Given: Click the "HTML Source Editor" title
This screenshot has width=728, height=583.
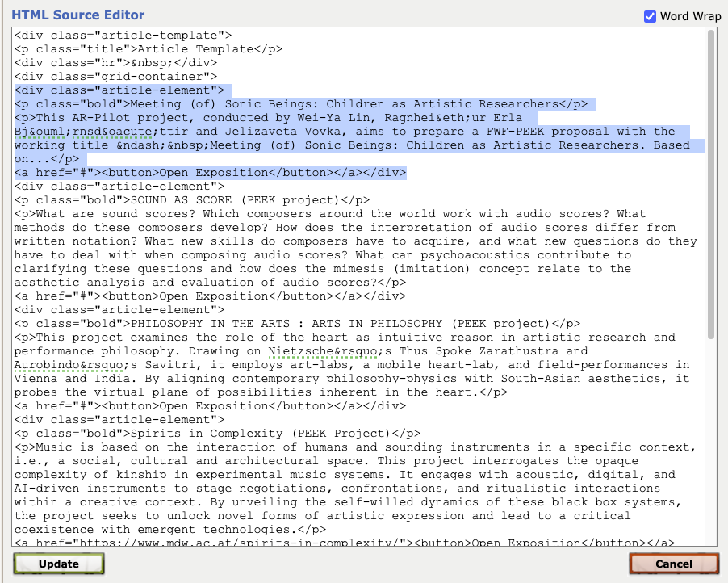Looking at the screenshot, I should coord(78,15).
